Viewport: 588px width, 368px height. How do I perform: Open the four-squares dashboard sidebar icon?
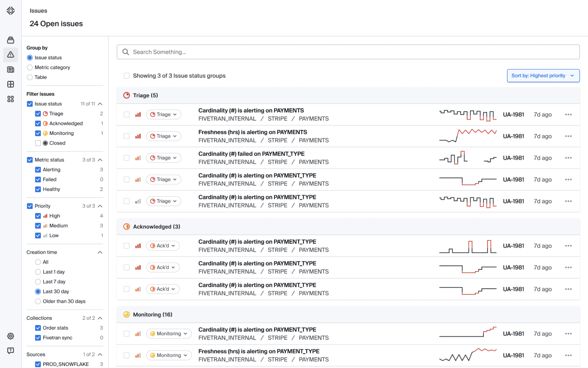coord(10,99)
